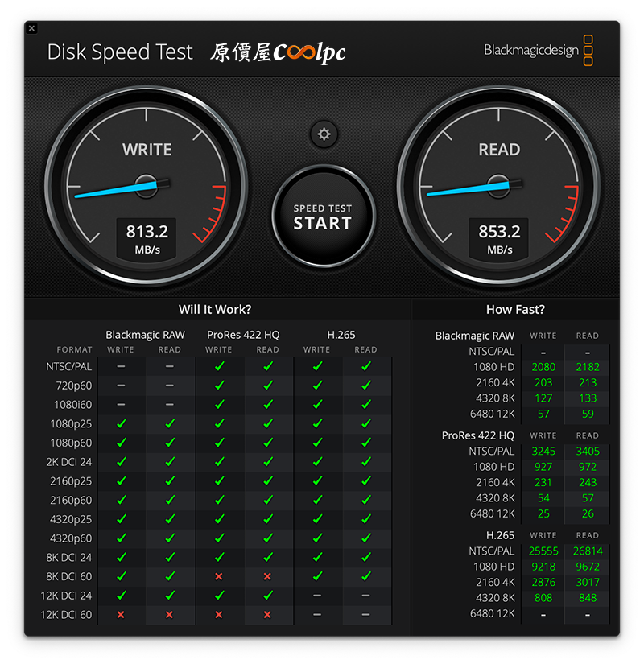Click Blackmagic RAW header in Will It Work table
The width and height of the screenshot is (644, 664).
click(x=146, y=335)
